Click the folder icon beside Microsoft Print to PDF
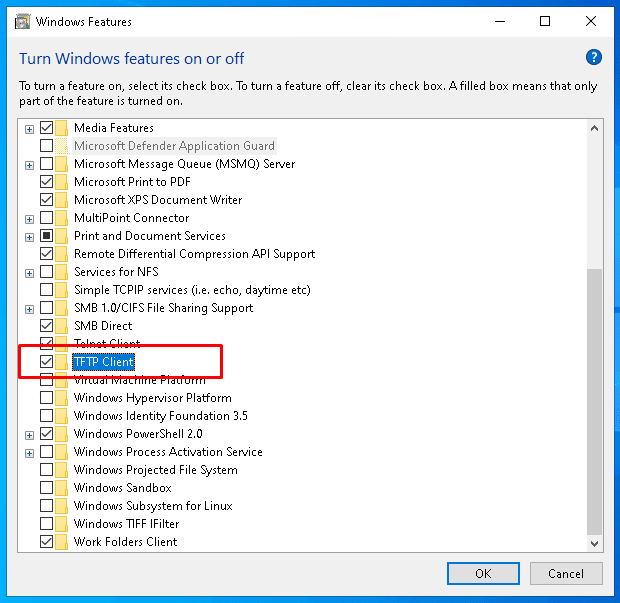Image resolution: width=620 pixels, height=603 pixels. [61, 182]
